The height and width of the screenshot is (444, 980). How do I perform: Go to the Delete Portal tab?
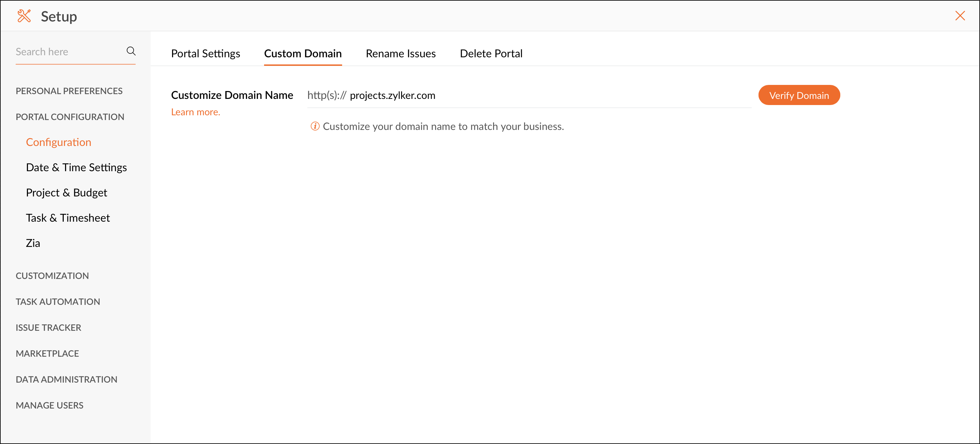[x=491, y=54]
